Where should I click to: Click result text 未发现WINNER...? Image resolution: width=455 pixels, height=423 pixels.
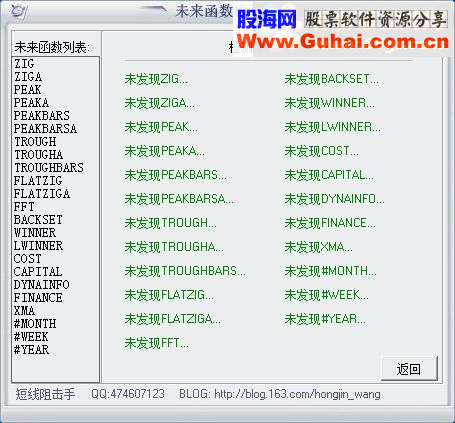pyautogui.click(x=330, y=103)
